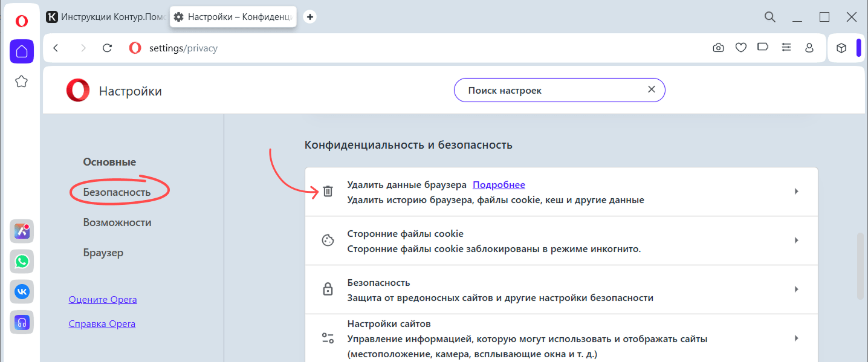
Task: Expand the Безопасность row arrow
Action: point(797,289)
